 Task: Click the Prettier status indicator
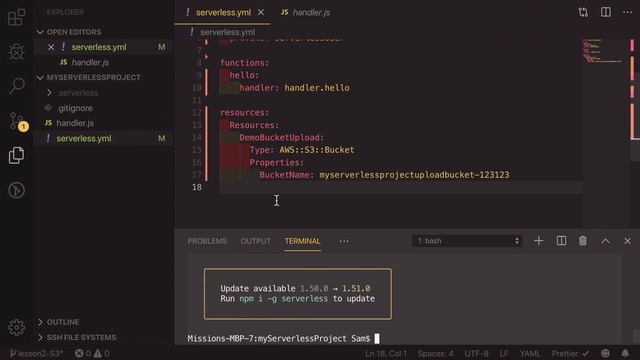570,353
